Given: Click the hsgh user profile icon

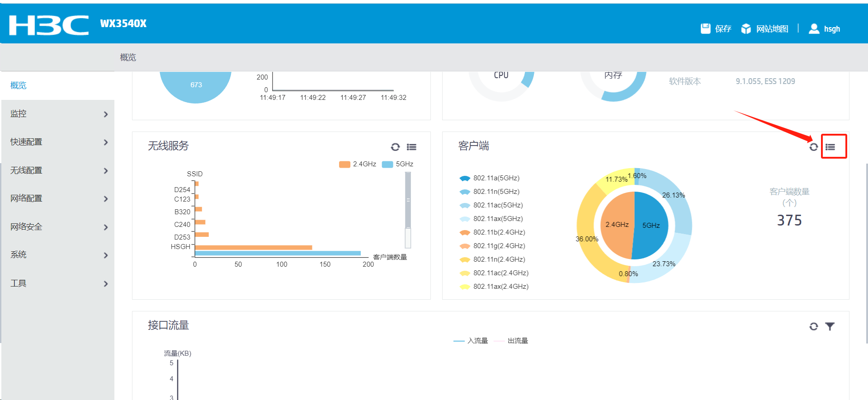Looking at the screenshot, I should click(x=814, y=28).
